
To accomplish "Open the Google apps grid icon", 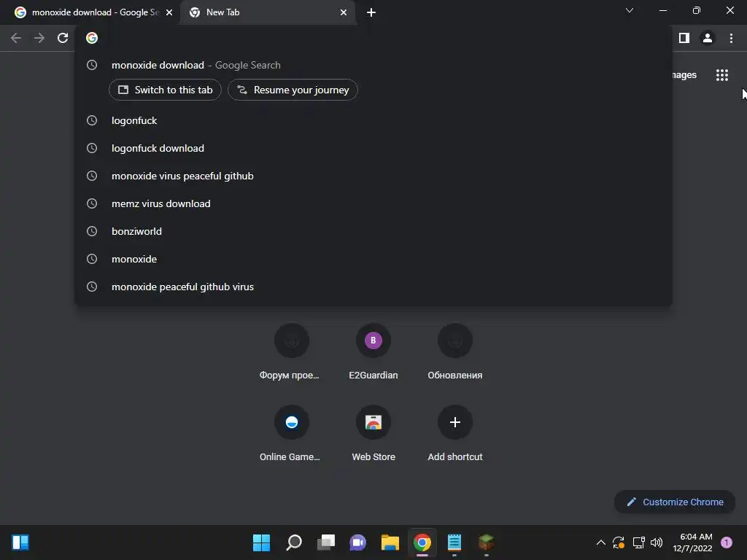I will [722, 75].
